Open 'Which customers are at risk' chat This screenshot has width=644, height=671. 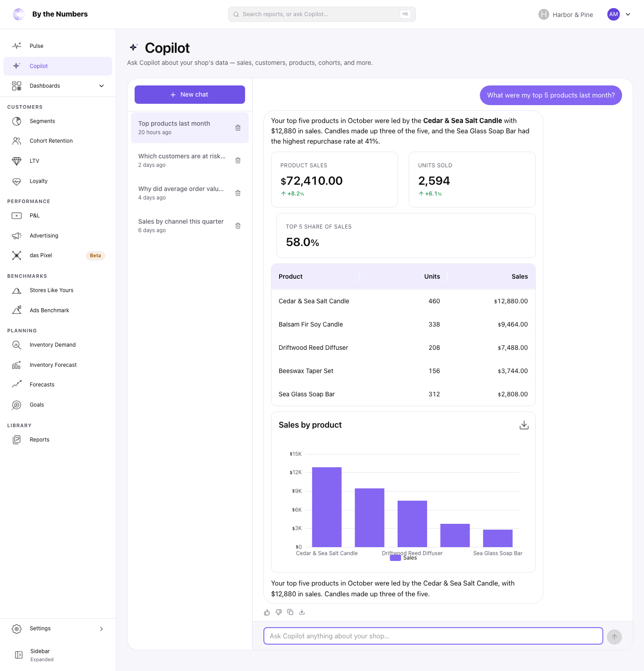coord(190,161)
